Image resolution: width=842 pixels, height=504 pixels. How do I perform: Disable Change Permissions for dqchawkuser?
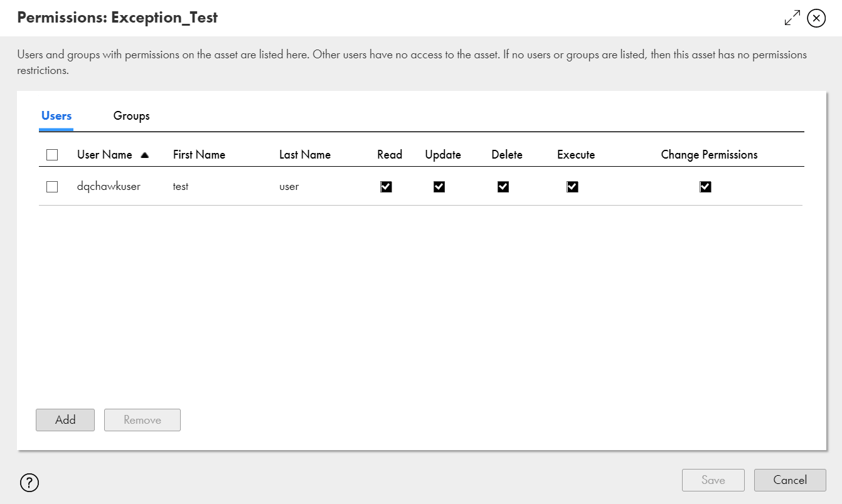(705, 186)
